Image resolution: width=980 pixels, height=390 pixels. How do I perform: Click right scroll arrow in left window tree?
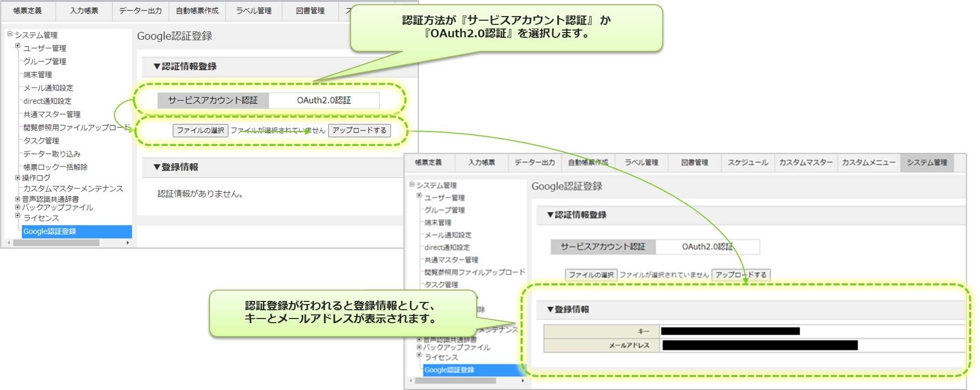pyautogui.click(x=128, y=242)
